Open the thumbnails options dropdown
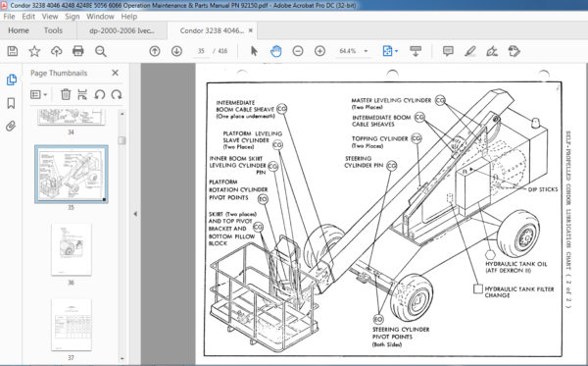 [x=38, y=94]
